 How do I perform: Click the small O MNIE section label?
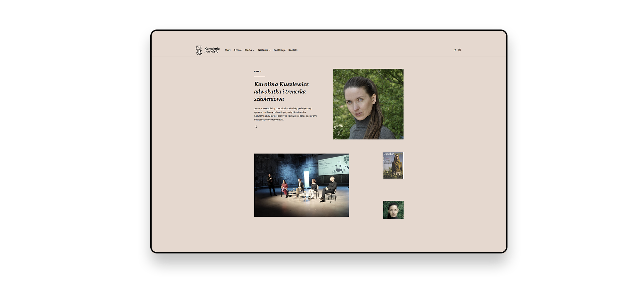point(258,71)
